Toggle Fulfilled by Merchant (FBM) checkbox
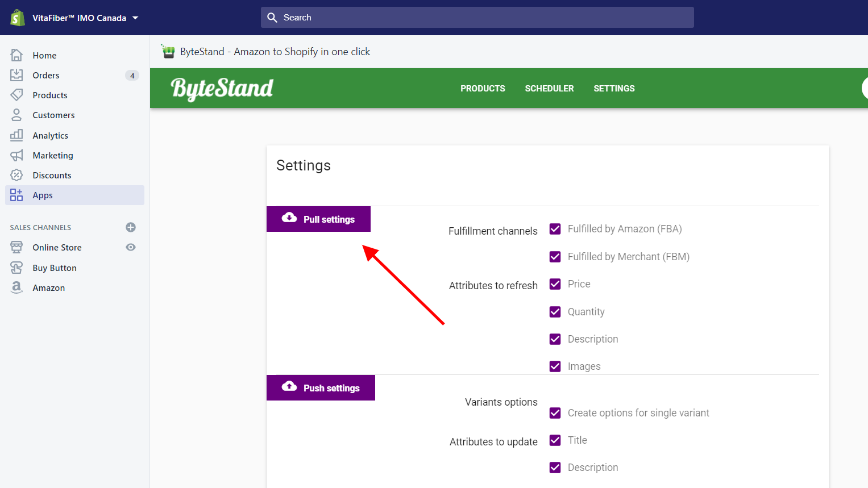 tap(555, 257)
